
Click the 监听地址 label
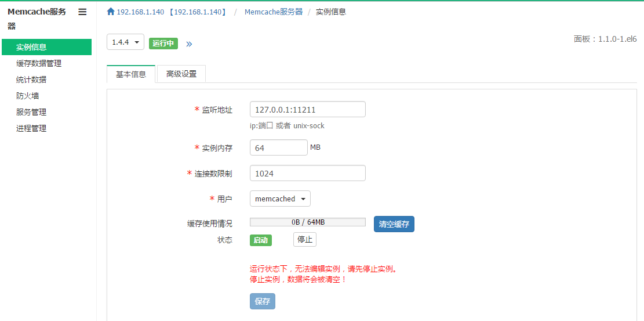[x=217, y=110]
